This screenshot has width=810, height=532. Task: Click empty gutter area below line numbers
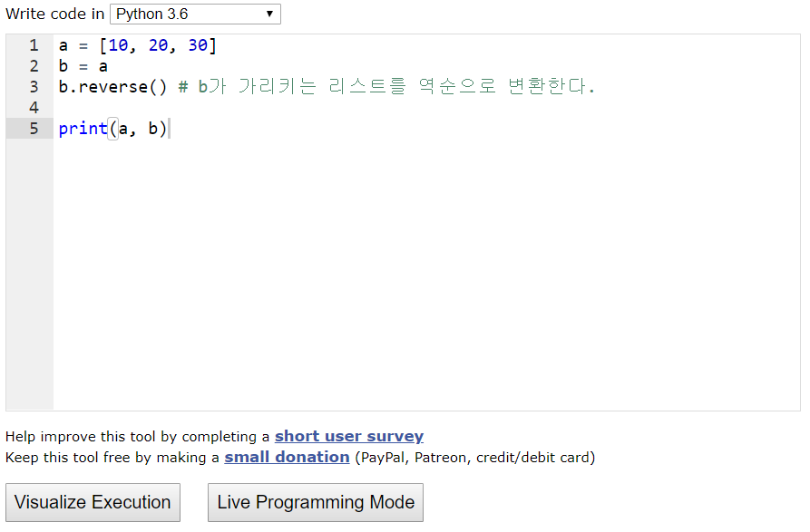29,272
